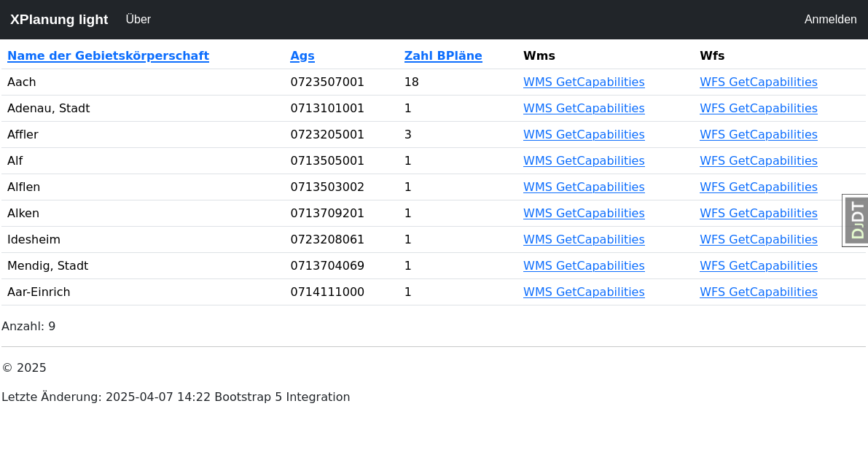Click Ags value 0714111000
The image size is (868, 452).
(x=327, y=292)
